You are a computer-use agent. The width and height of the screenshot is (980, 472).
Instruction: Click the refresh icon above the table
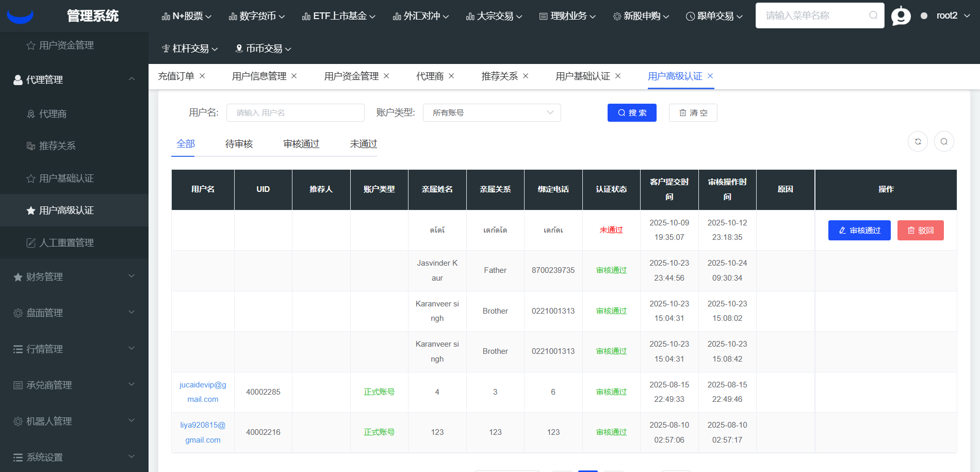click(x=918, y=141)
